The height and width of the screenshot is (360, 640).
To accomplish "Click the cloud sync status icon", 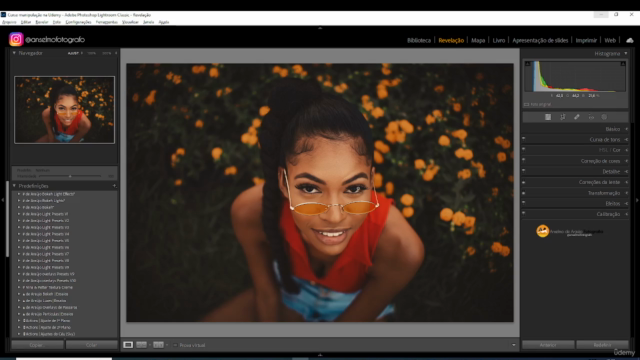I will (x=630, y=40).
